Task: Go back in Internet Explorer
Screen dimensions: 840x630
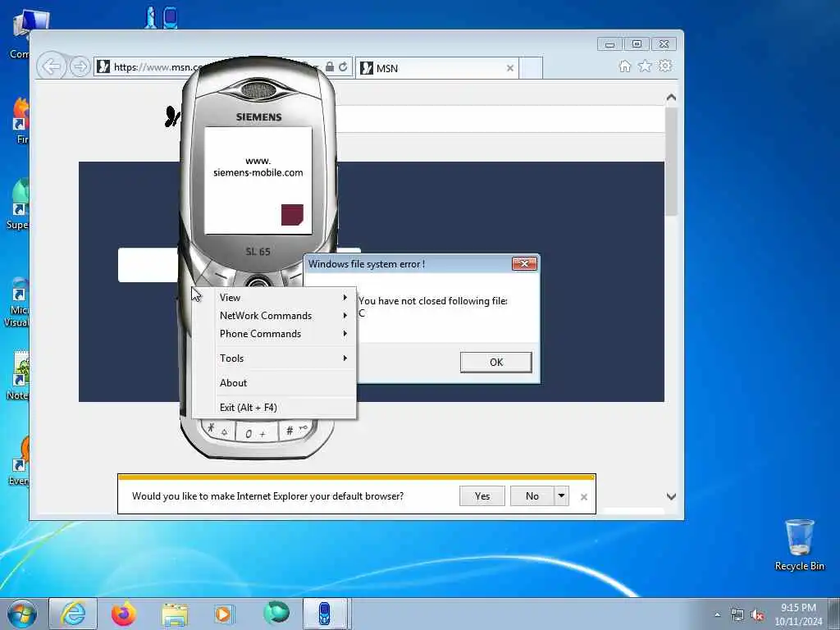Action: (x=52, y=67)
